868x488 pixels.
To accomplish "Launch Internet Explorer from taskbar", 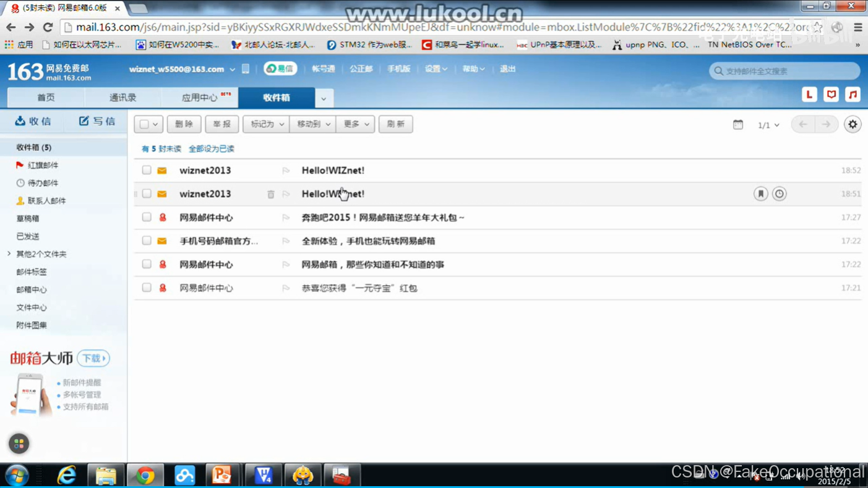I will coord(66,476).
